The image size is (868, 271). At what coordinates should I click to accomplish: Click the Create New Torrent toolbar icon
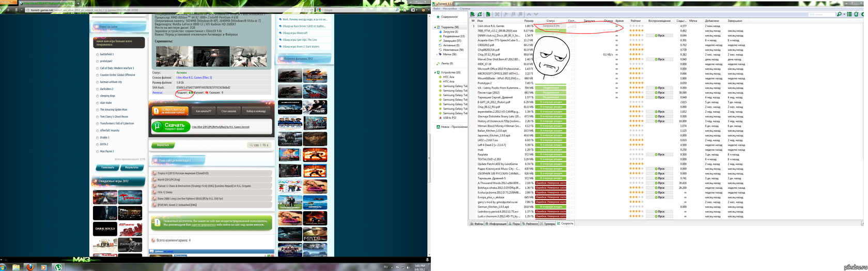point(488,14)
